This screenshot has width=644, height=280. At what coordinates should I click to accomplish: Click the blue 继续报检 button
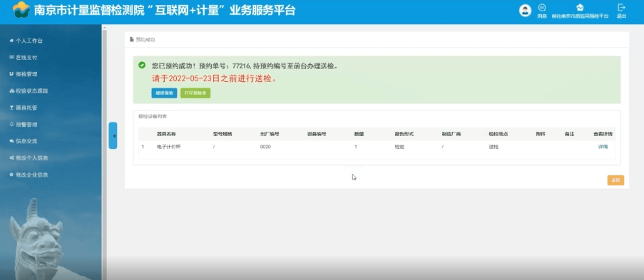tap(164, 93)
